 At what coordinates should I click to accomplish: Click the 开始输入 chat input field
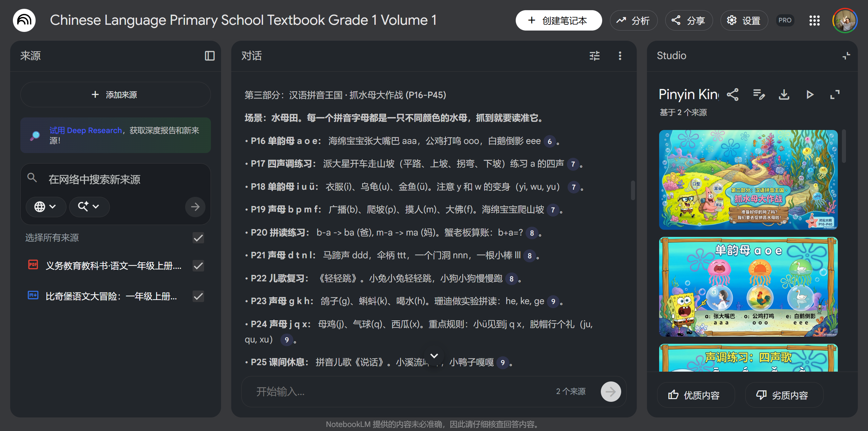pyautogui.click(x=373, y=392)
